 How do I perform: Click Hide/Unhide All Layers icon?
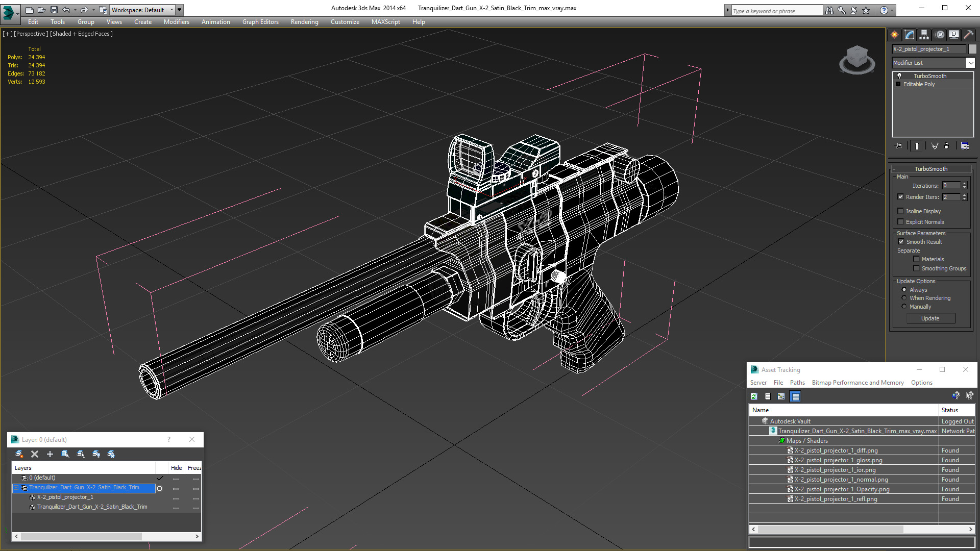tap(96, 454)
